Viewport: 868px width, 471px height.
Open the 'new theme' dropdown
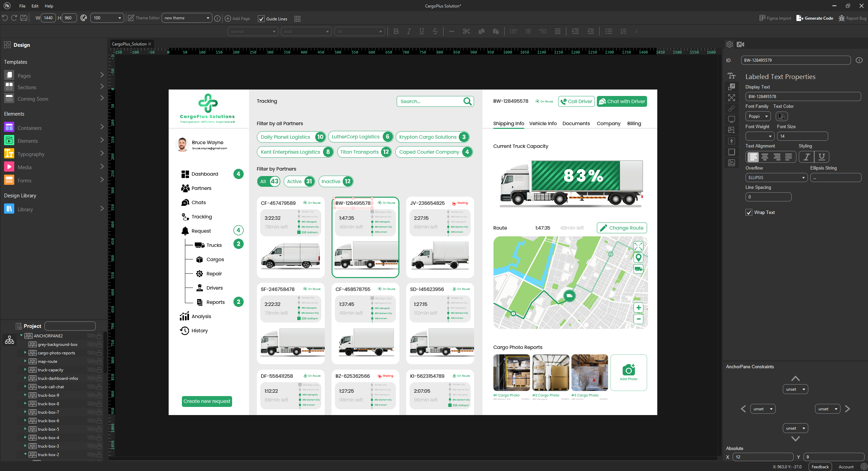tap(186, 18)
